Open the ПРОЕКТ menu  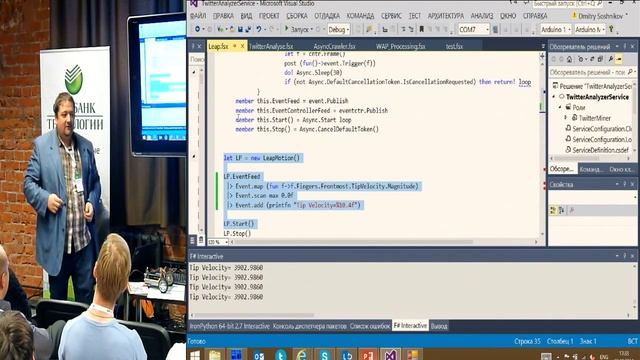point(269,16)
